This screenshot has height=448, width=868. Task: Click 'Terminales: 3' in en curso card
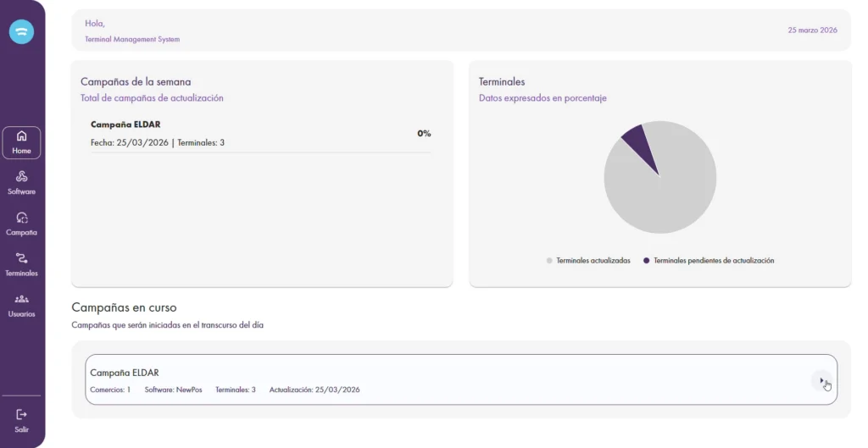pos(236,390)
